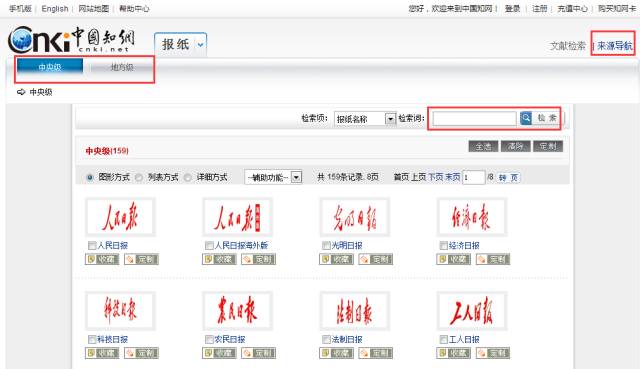Click the 全选 button
Screen dimensions: 640x369
pyautogui.click(x=483, y=146)
